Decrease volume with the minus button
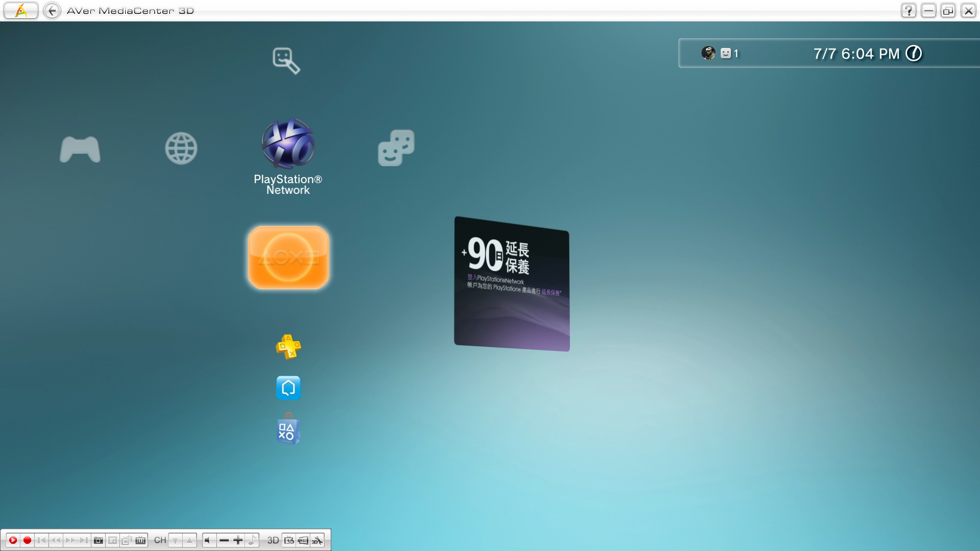The width and height of the screenshot is (980, 551). coord(224,540)
